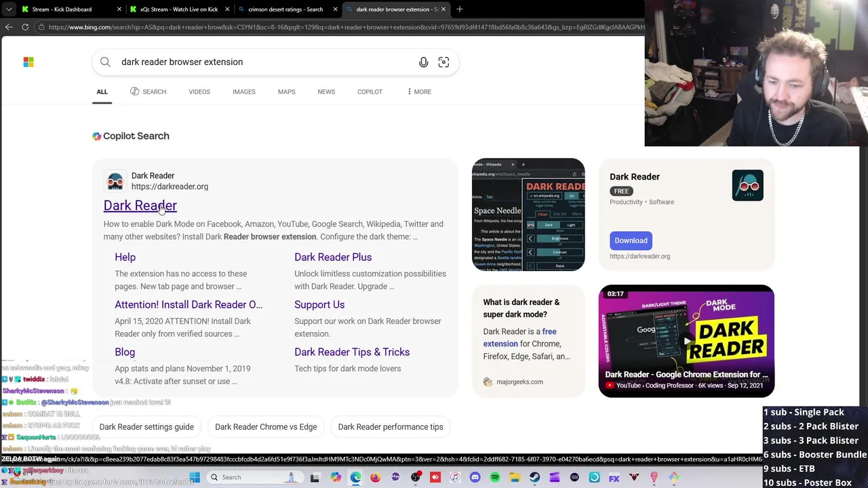868x488 pixels.
Task: Open the Blog sublink
Action: pyautogui.click(x=125, y=352)
